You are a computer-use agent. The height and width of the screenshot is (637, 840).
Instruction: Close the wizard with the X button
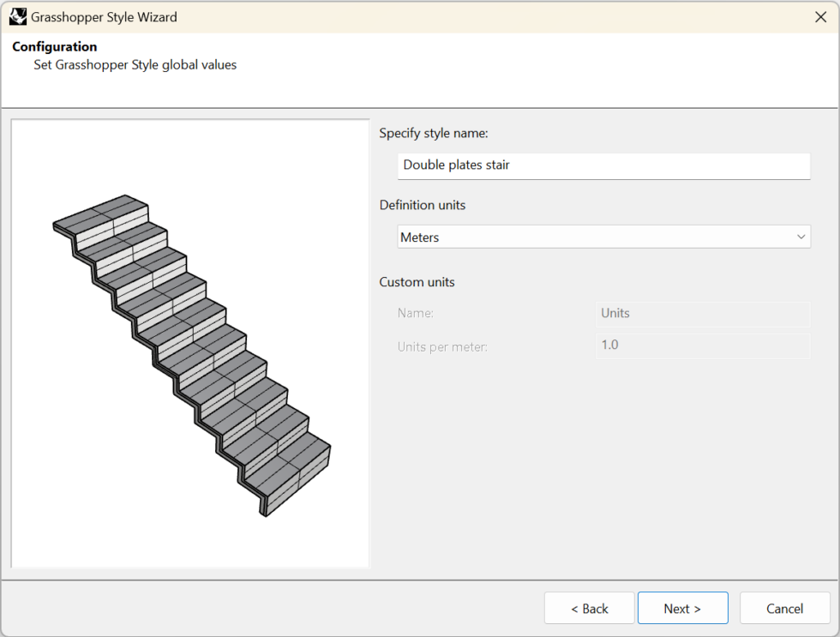click(820, 16)
